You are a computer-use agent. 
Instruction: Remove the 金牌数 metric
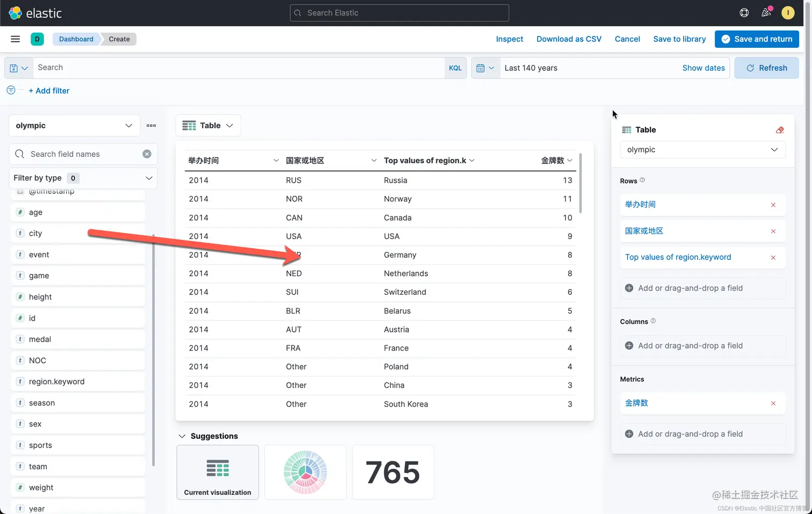[x=773, y=403]
